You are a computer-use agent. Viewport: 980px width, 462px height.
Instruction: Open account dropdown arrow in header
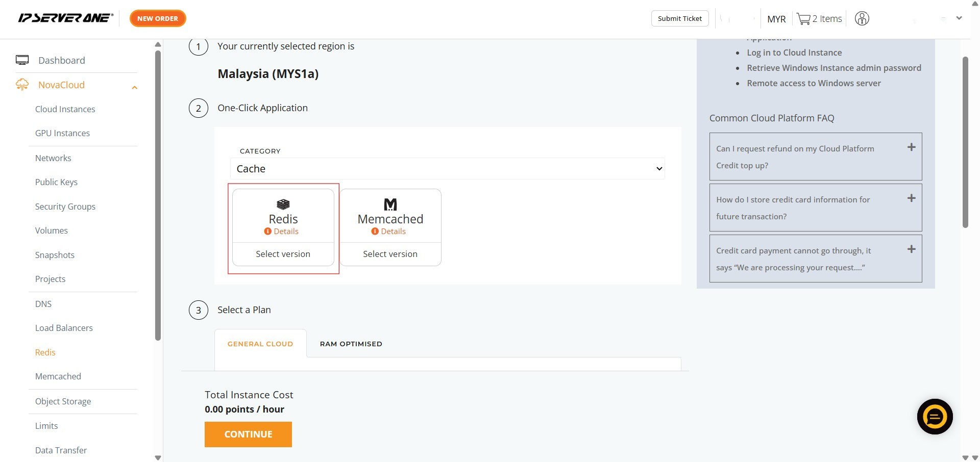(959, 18)
